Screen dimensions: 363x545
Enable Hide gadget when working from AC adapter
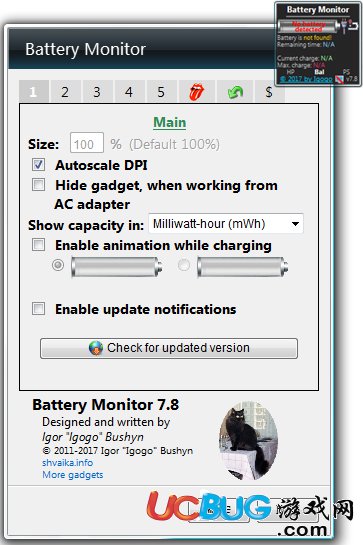pyautogui.click(x=38, y=185)
